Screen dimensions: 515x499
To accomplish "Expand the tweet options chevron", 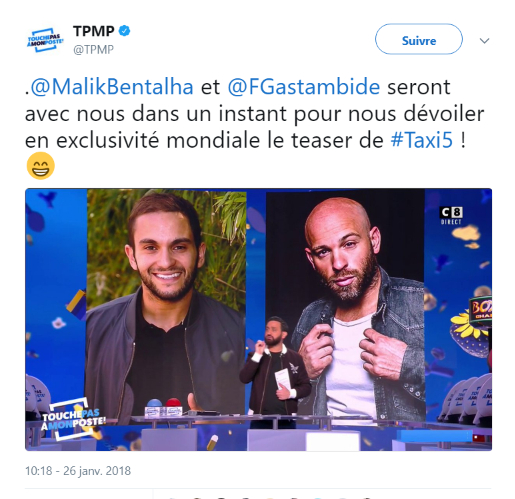I will point(484,41).
